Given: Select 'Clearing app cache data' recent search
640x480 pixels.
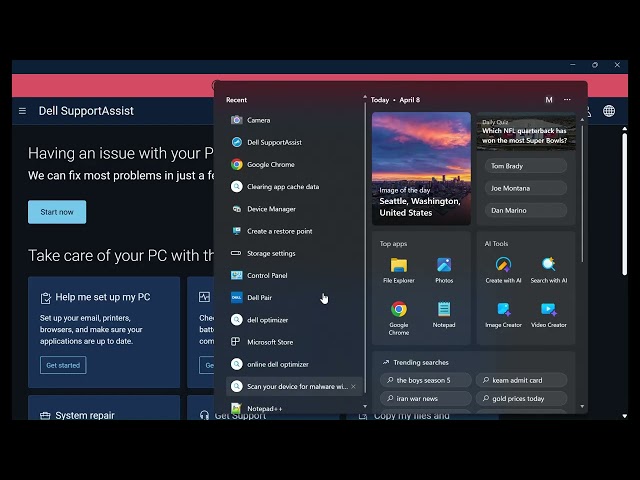Looking at the screenshot, I should tap(294, 187).
